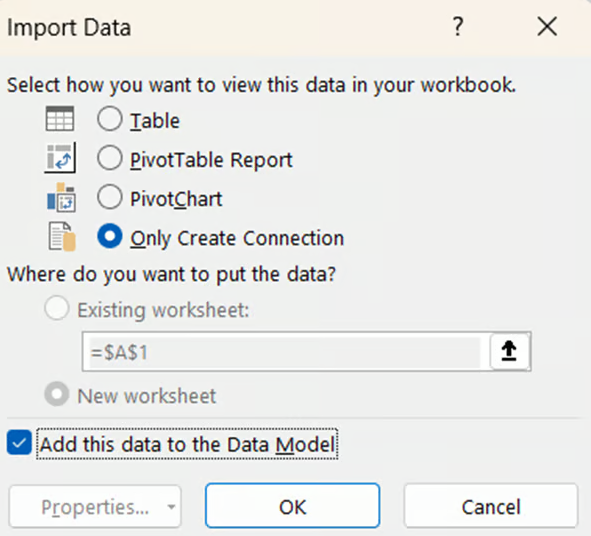Click the PivotTable Report icon
Viewport: 591px width, 536px height.
click(x=60, y=158)
